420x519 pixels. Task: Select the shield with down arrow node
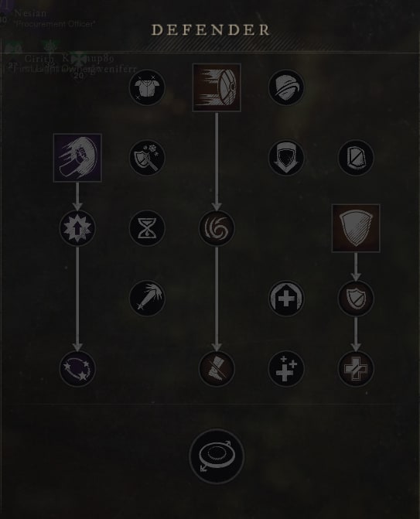tap(286, 158)
